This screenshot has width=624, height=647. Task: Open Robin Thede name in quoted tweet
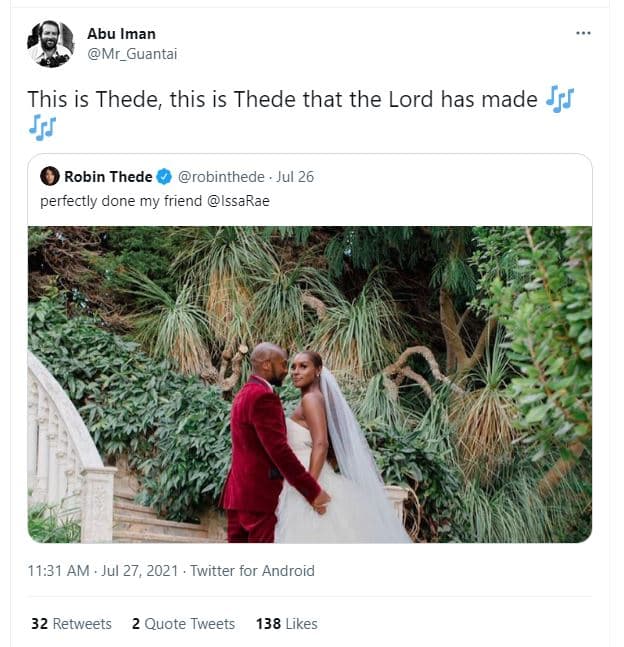click(x=108, y=177)
